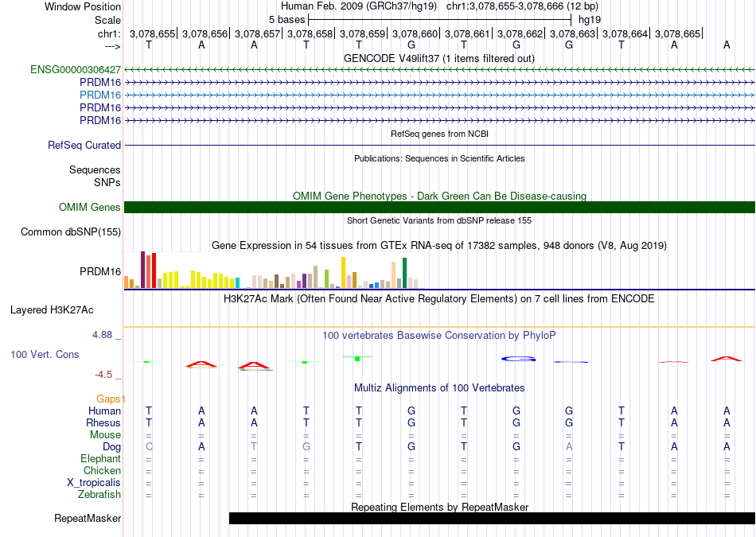The height and width of the screenshot is (537, 756).
Task: Open the RefSeq Curated track label
Action: tap(84, 145)
